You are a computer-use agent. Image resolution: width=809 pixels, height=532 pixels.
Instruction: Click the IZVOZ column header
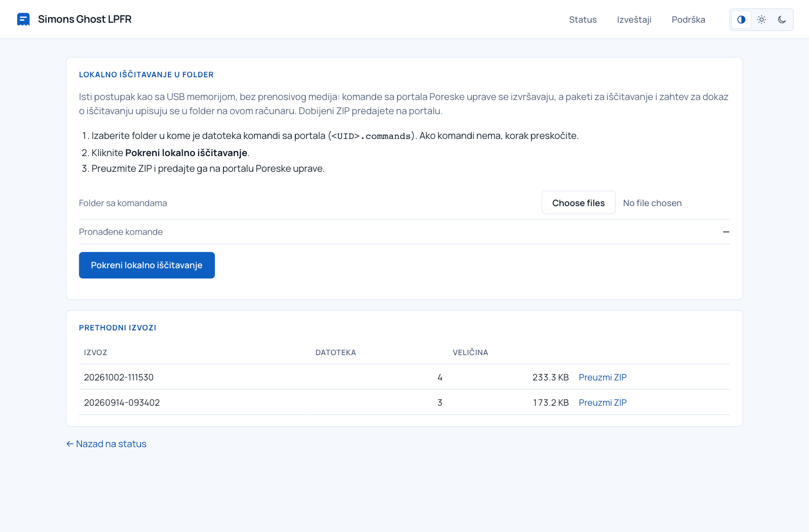click(96, 353)
